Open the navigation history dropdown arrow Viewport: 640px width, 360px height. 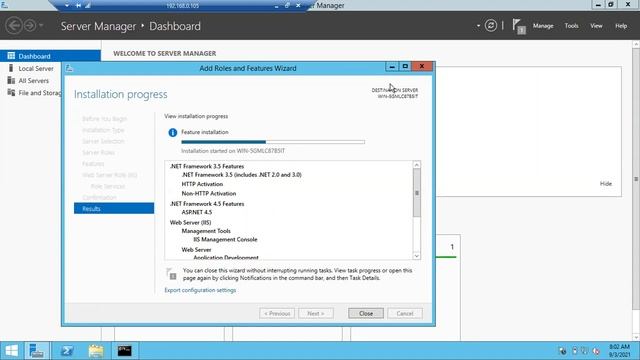point(41,26)
